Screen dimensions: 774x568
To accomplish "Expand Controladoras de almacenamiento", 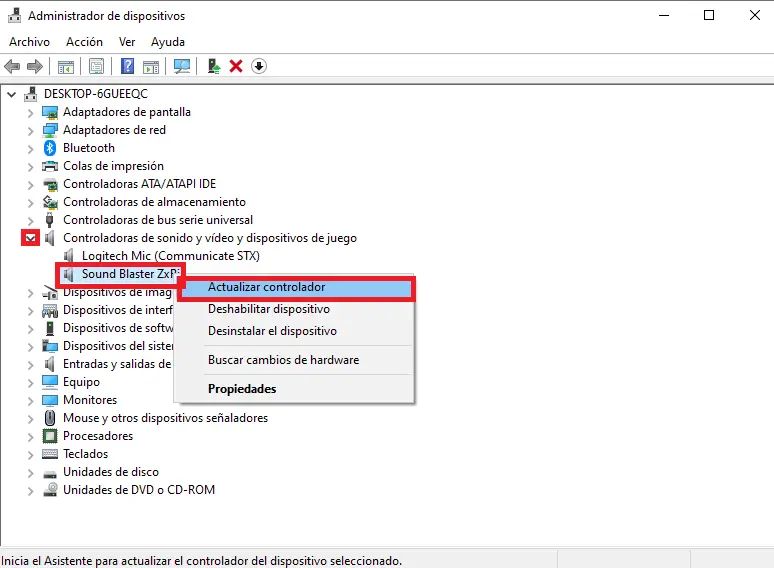I will tap(31, 202).
